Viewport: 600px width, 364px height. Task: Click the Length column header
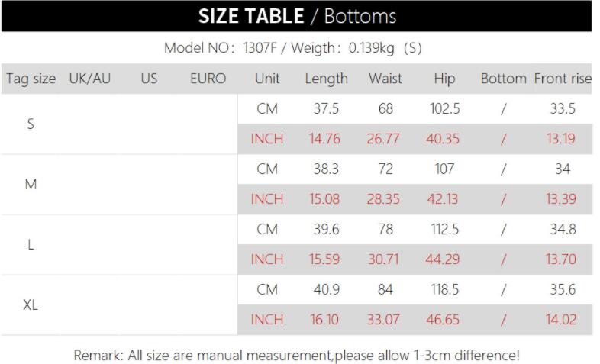(x=326, y=79)
